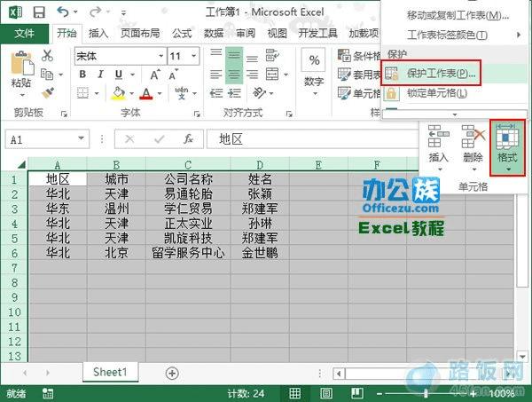Open the Name Box dropdown arrow
This screenshot has width=532, height=402.
[81, 138]
